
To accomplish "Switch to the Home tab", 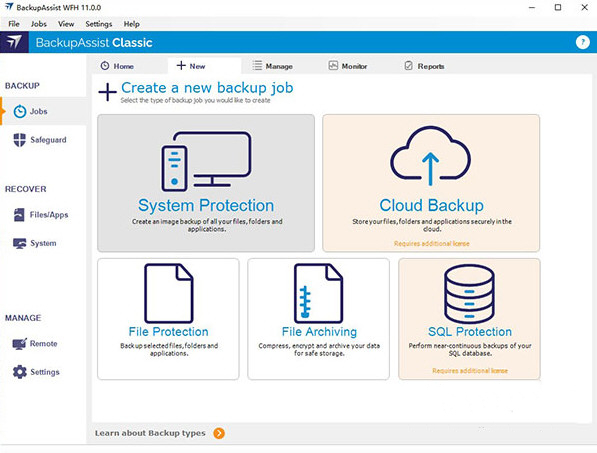I will pos(117,66).
